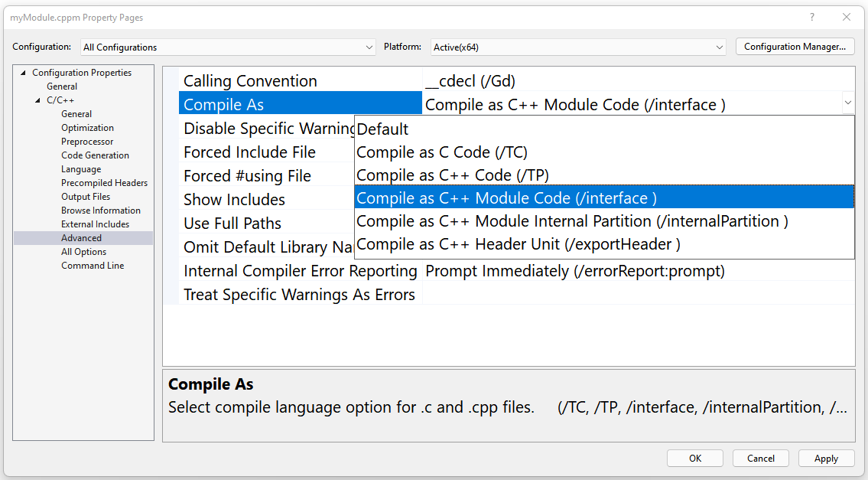
Task: Click the Cancel button
Action: [x=760, y=458]
